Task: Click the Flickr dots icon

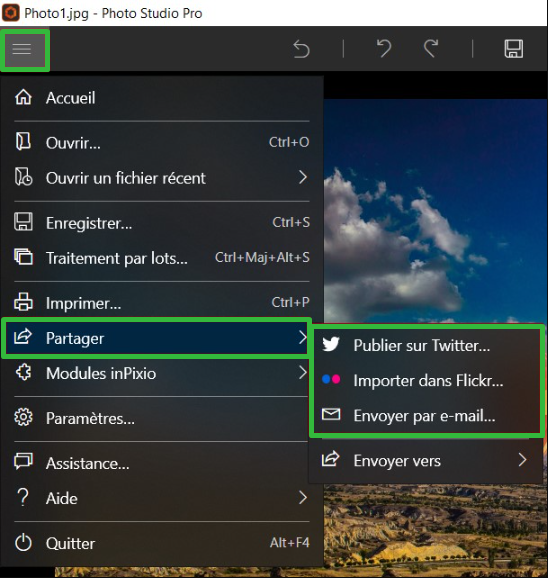Action: coord(331,380)
